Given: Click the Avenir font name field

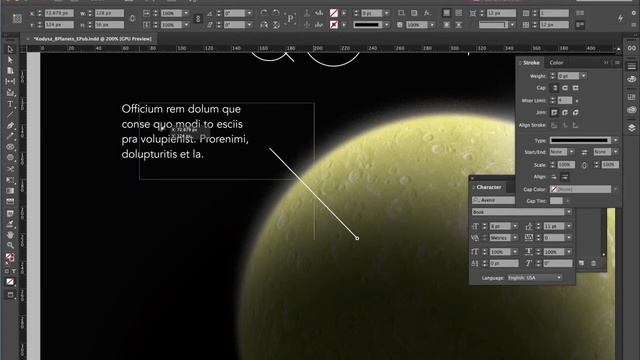Looking at the screenshot, I should point(493,200).
